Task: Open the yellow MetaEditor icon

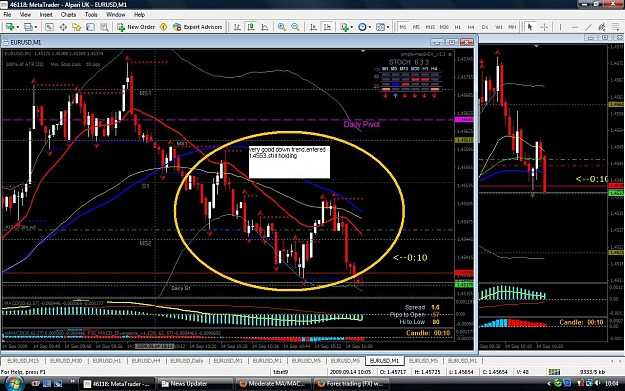Action: click(163, 27)
